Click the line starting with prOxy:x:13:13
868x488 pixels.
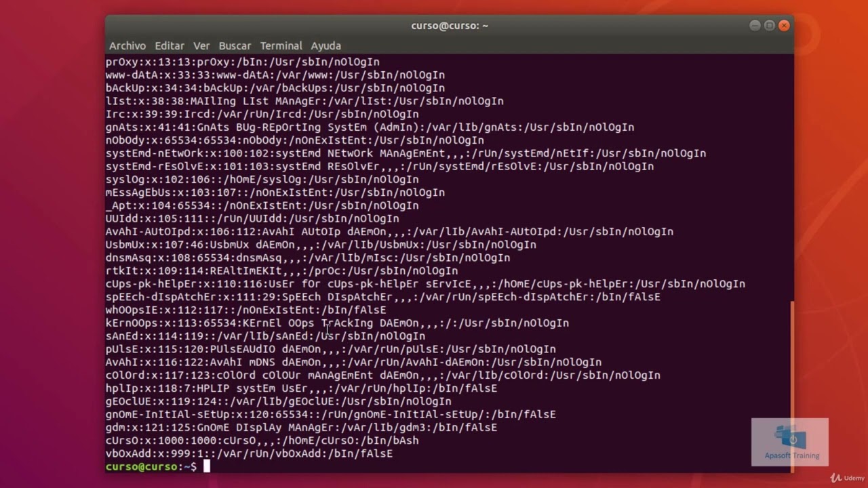(x=243, y=62)
